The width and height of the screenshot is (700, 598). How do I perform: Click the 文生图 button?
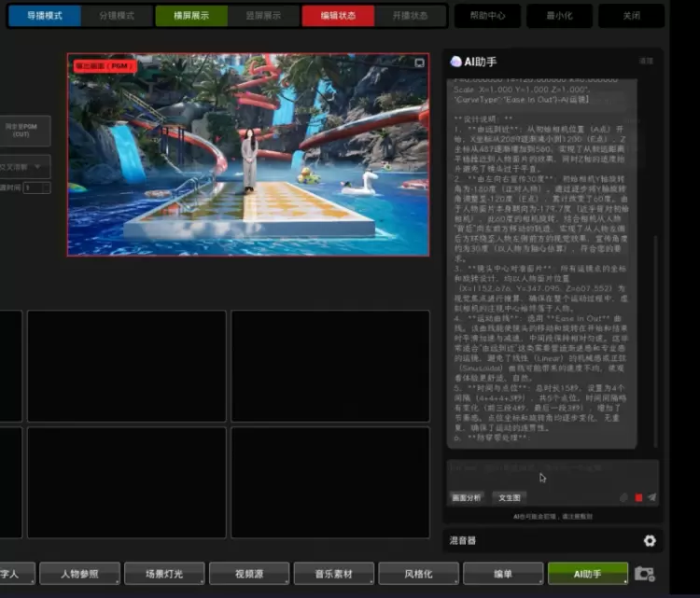[x=510, y=498]
